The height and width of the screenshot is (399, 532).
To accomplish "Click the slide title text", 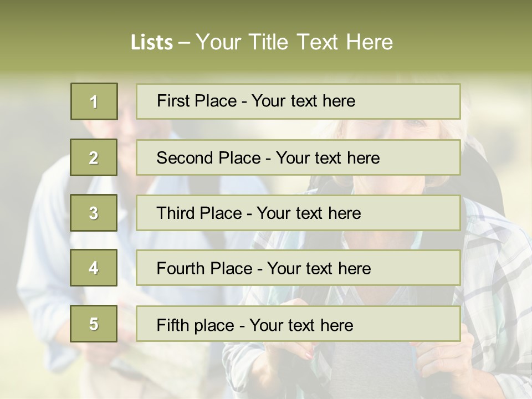I will (262, 42).
